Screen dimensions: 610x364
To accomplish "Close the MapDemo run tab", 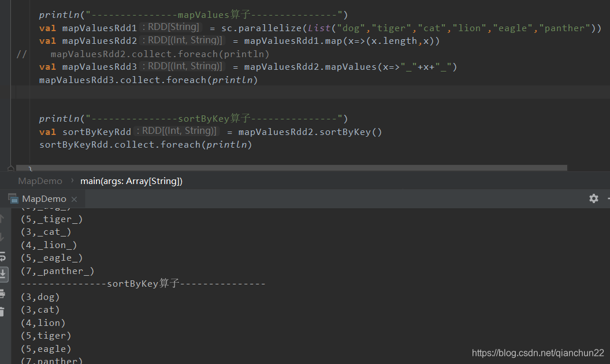I will point(74,199).
